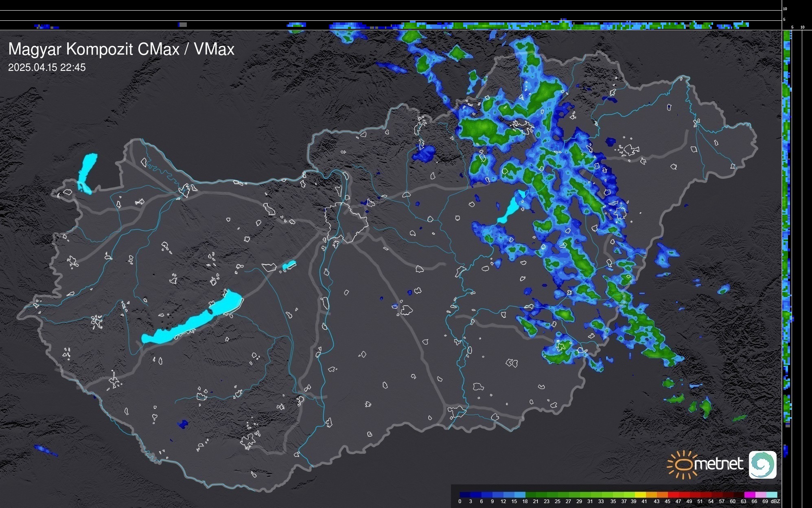Click the yellow 39 dBZ legend swatch

[640, 495]
